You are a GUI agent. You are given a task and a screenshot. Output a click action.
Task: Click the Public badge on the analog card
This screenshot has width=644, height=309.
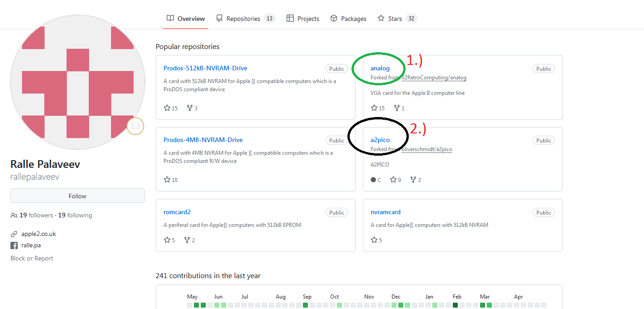(x=544, y=69)
